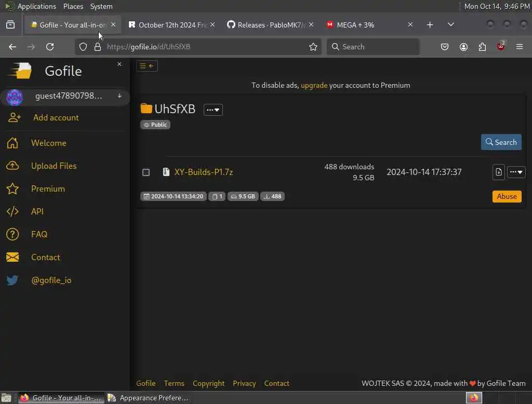Click the browser forward arrow

31,47
